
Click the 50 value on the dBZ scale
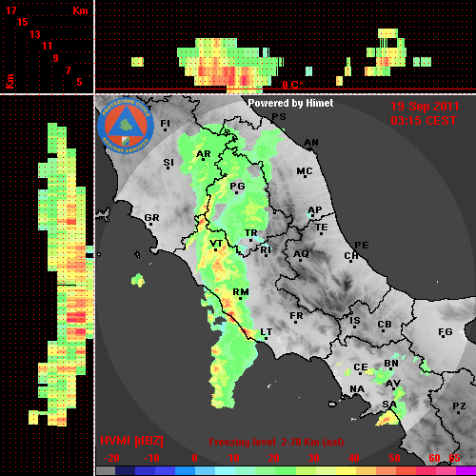pyautogui.click(x=394, y=458)
